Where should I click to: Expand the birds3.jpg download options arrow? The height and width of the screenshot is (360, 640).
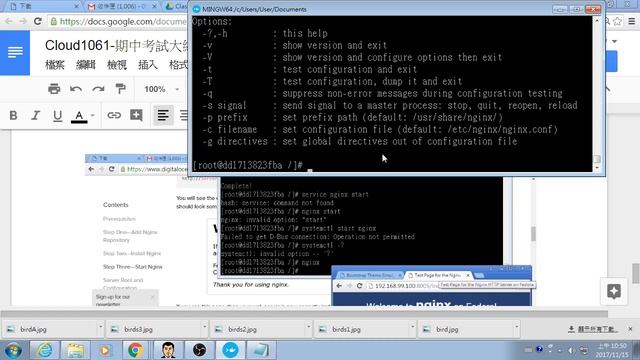pos(204,327)
